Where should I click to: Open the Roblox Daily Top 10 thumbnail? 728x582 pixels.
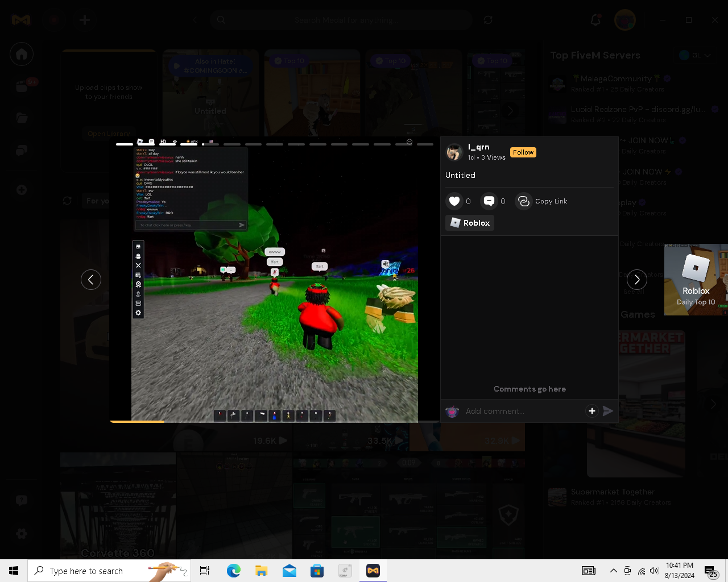coord(696,280)
